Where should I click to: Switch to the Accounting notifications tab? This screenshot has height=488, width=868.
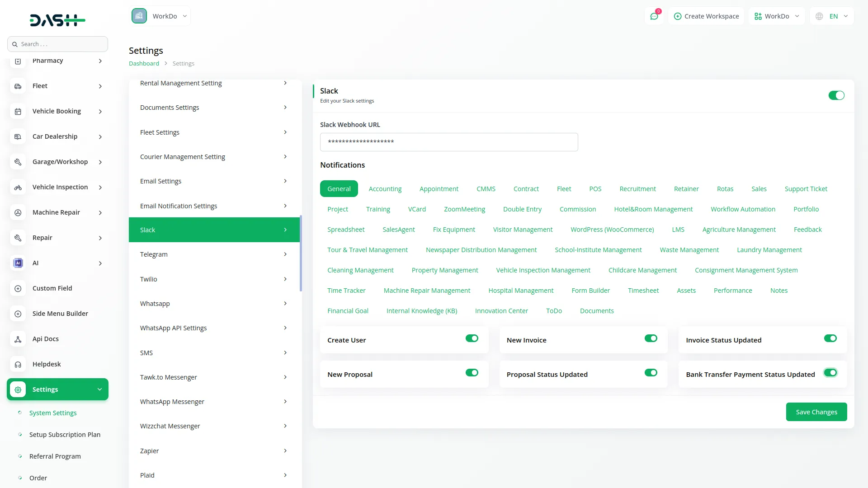385,188
